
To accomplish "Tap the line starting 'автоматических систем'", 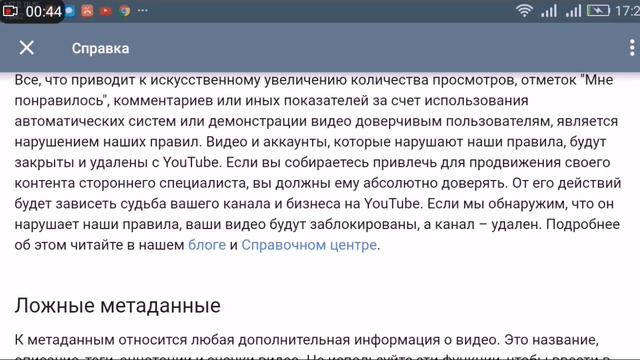I will pyautogui.click(x=316, y=121).
